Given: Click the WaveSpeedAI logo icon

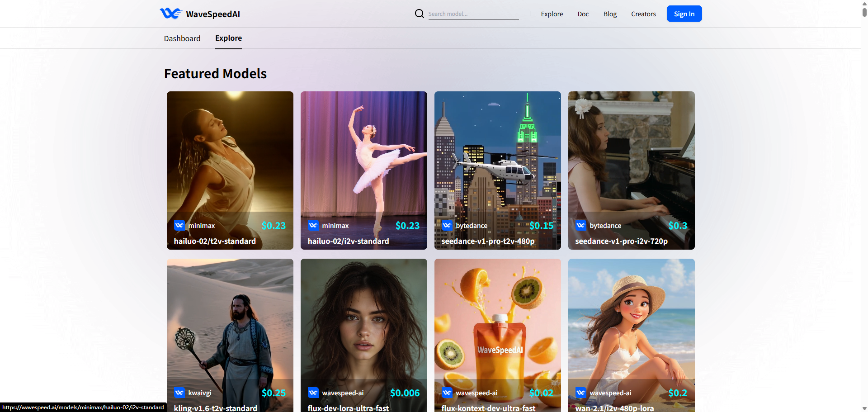Looking at the screenshot, I should (171, 14).
